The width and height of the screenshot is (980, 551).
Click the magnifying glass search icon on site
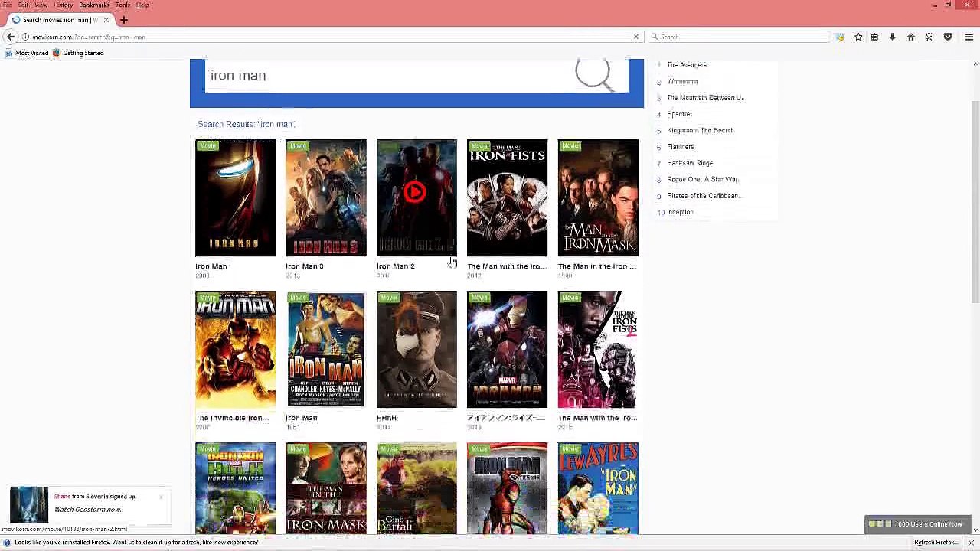click(x=593, y=74)
